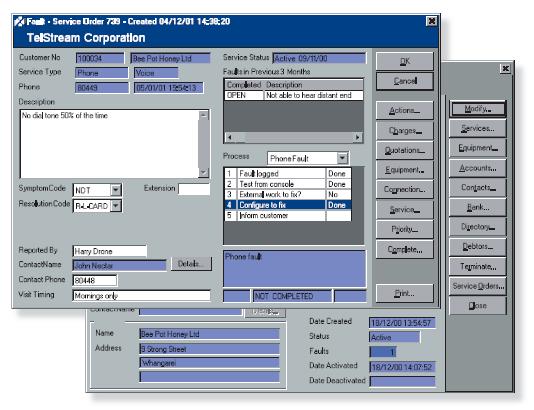
Task: Click the Reported By field
Action: coord(110,251)
